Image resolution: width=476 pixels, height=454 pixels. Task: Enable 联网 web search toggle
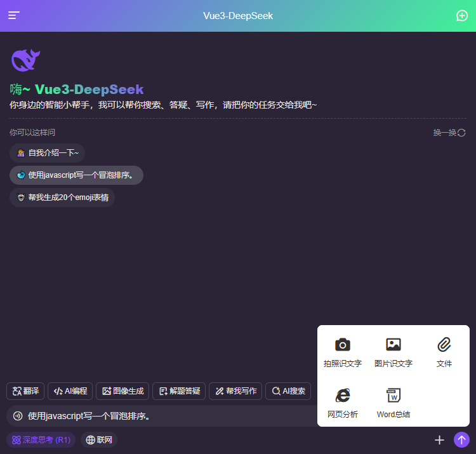tap(98, 439)
